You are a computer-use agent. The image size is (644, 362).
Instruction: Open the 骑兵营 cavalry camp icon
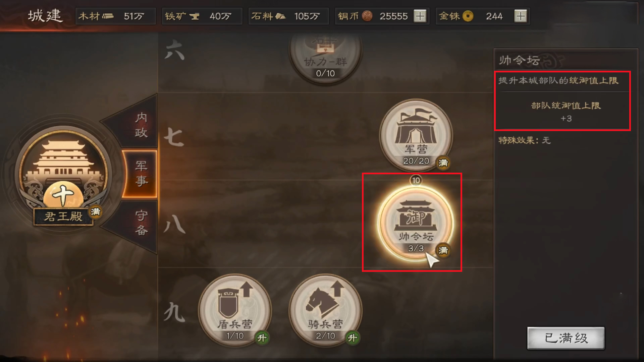[x=325, y=310]
